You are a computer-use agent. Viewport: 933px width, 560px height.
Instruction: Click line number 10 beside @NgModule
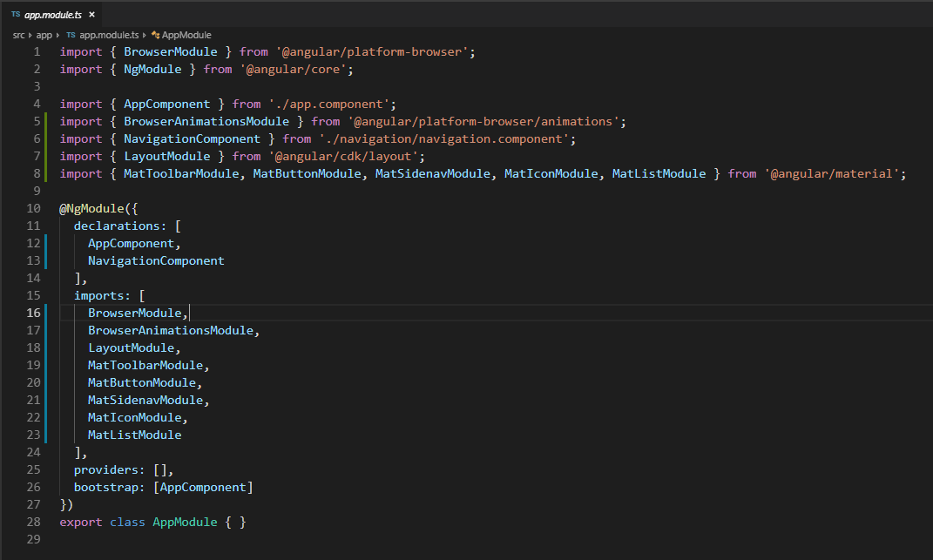tap(33, 208)
